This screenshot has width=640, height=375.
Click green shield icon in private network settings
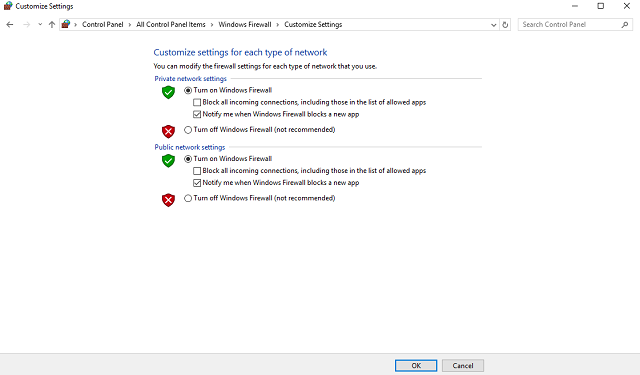click(168, 92)
